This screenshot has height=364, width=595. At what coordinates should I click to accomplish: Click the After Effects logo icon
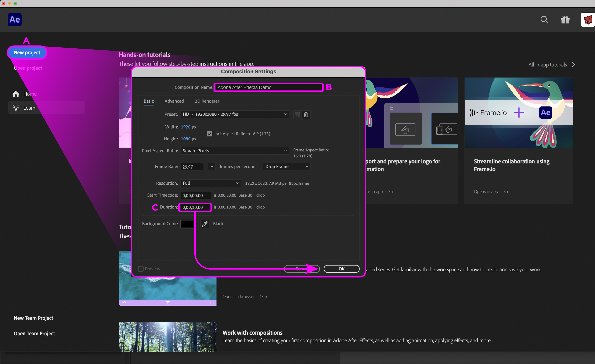(x=14, y=20)
